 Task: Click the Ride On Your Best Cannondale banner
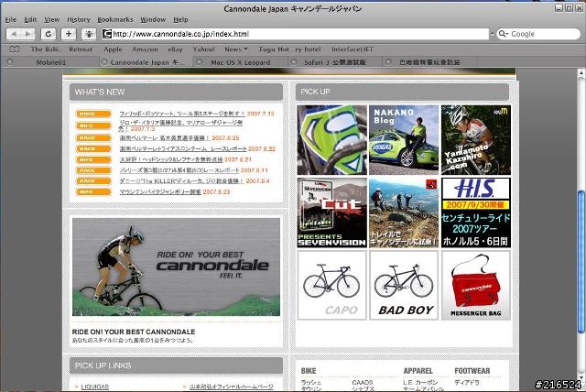176,267
